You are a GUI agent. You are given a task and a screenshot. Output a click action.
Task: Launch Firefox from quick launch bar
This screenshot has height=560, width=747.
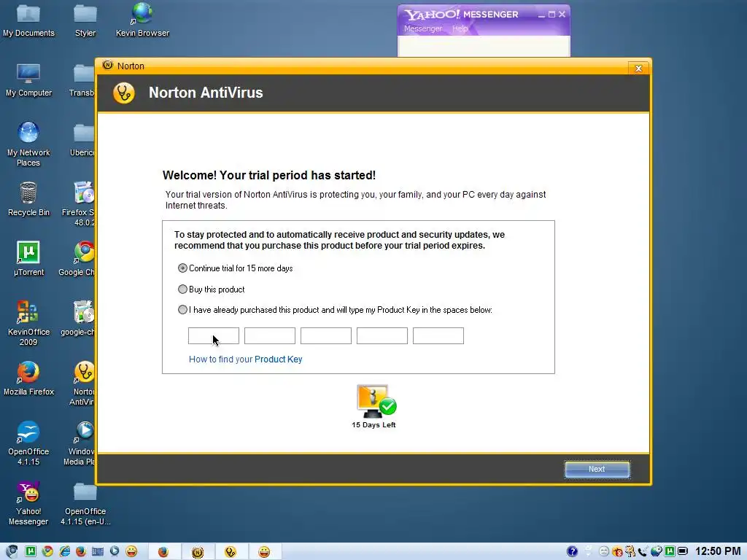tap(81, 551)
